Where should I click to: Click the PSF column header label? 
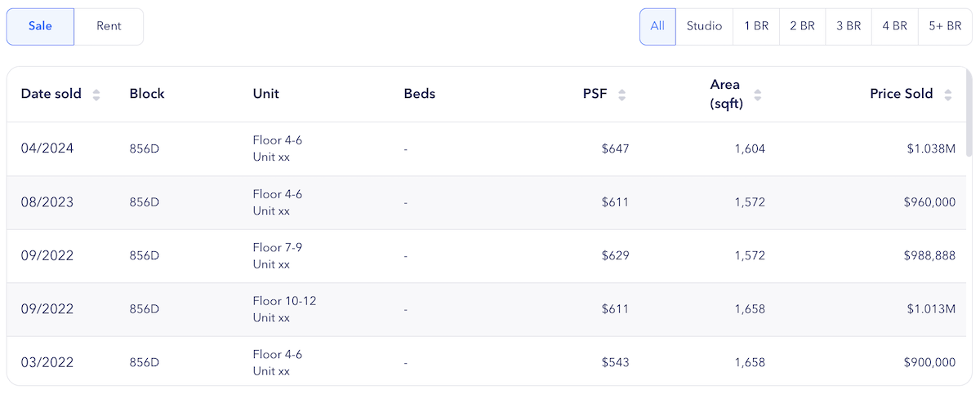tap(595, 94)
